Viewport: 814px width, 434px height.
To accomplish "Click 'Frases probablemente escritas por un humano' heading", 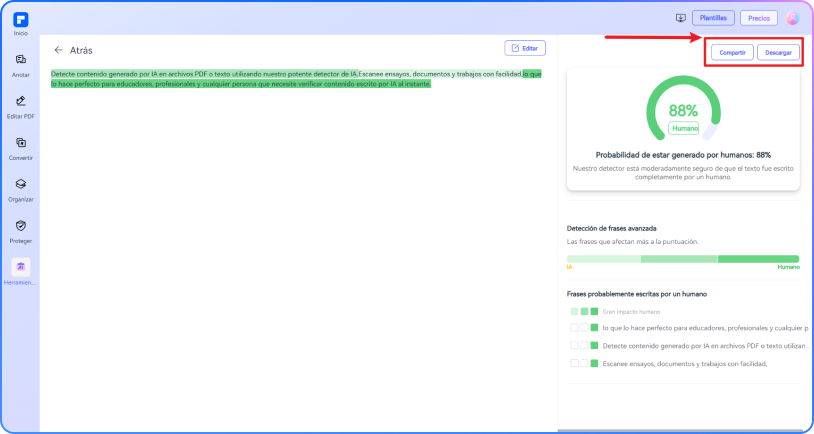I will pyautogui.click(x=636, y=294).
